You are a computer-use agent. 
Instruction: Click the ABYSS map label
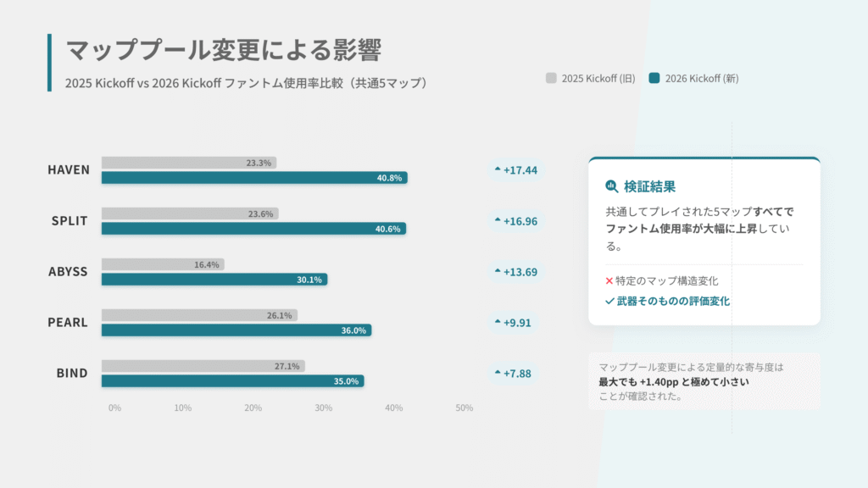click(x=68, y=272)
